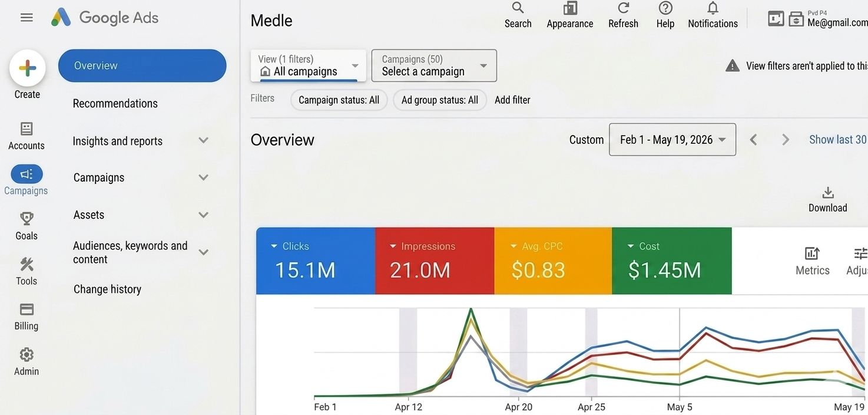This screenshot has width=868, height=415.
Task: Select the red Impressions scorecard
Action: tap(435, 261)
